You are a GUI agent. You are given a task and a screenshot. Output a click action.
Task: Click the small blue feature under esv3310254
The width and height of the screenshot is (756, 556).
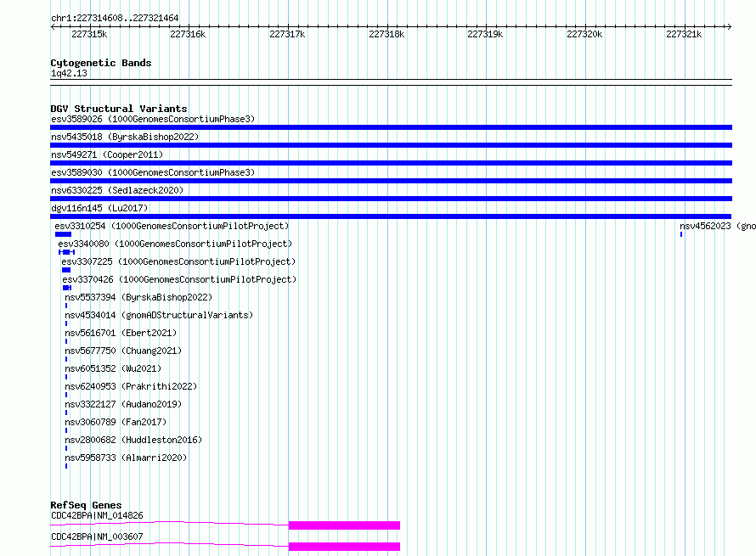tap(63, 234)
